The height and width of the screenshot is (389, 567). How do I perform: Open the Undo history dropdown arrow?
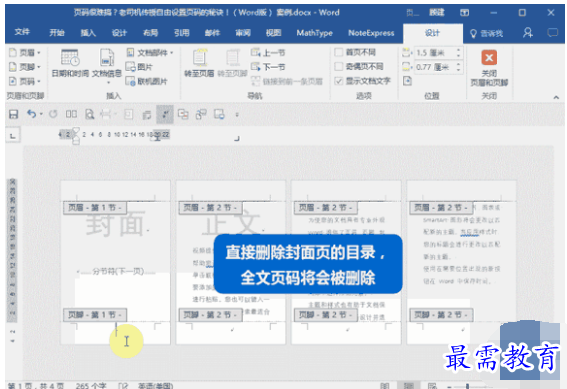click(x=41, y=114)
